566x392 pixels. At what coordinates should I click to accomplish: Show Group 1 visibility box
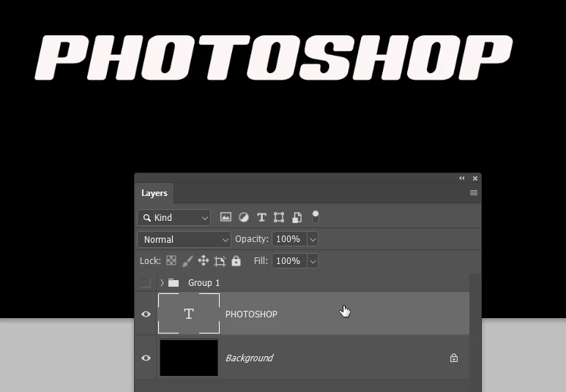tap(146, 283)
